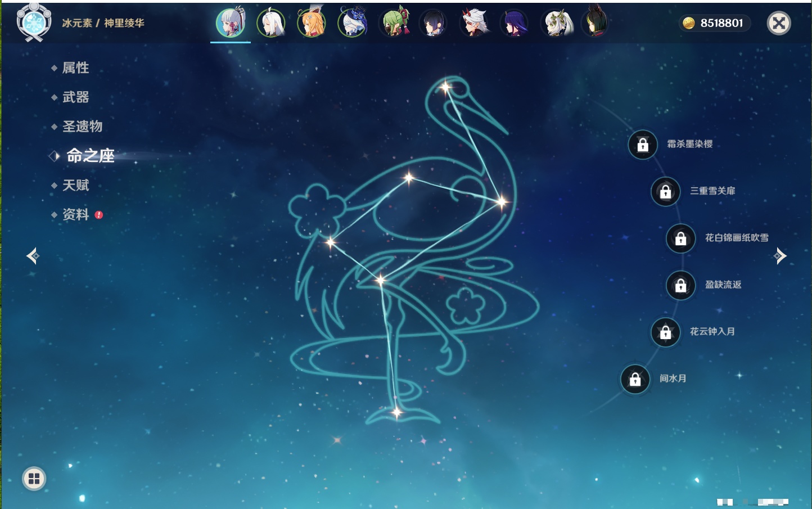
Task: Choose the Nahida avatar with leaf hairpin
Action: click(556, 23)
